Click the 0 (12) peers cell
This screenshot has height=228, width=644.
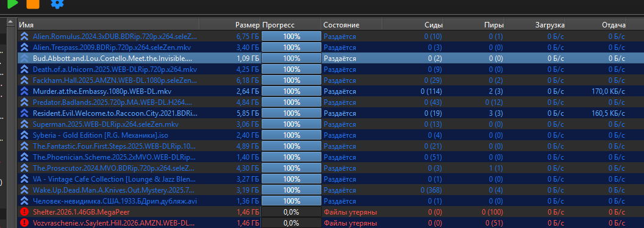click(495, 102)
